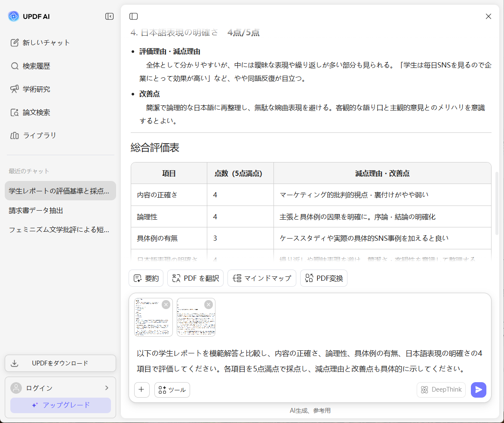Click the document-search icon beside 論文検索
Image resolution: width=504 pixels, height=423 pixels.
tap(15, 112)
